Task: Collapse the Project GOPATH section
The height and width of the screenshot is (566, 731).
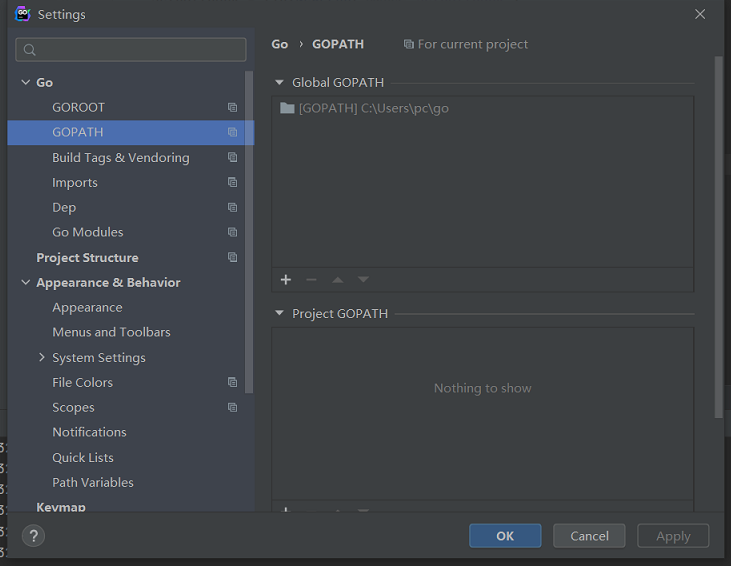Action: [279, 313]
